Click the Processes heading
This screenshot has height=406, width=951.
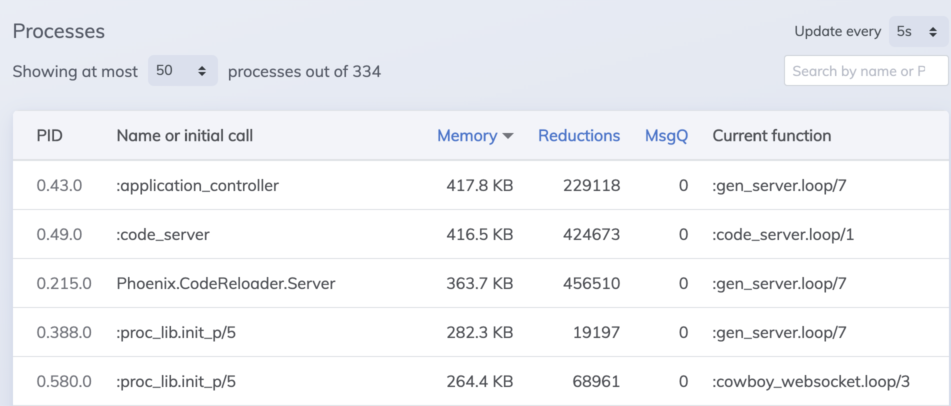coord(59,32)
